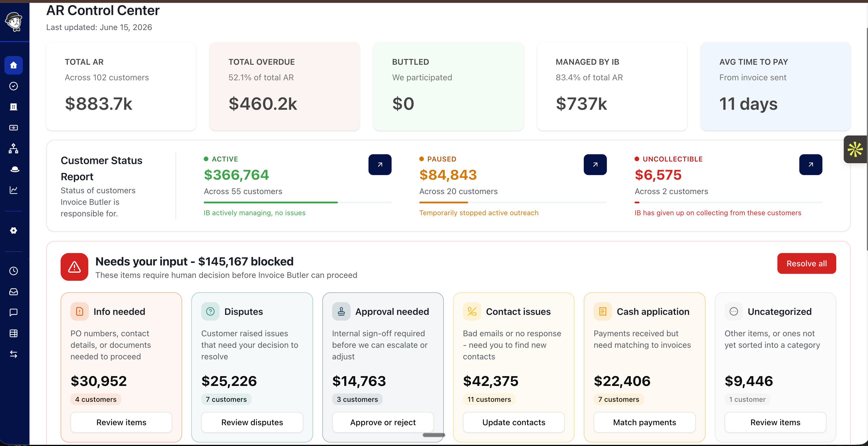The width and height of the screenshot is (868, 446).
Task: Open the Paused customers arrow button
Action: (595, 165)
